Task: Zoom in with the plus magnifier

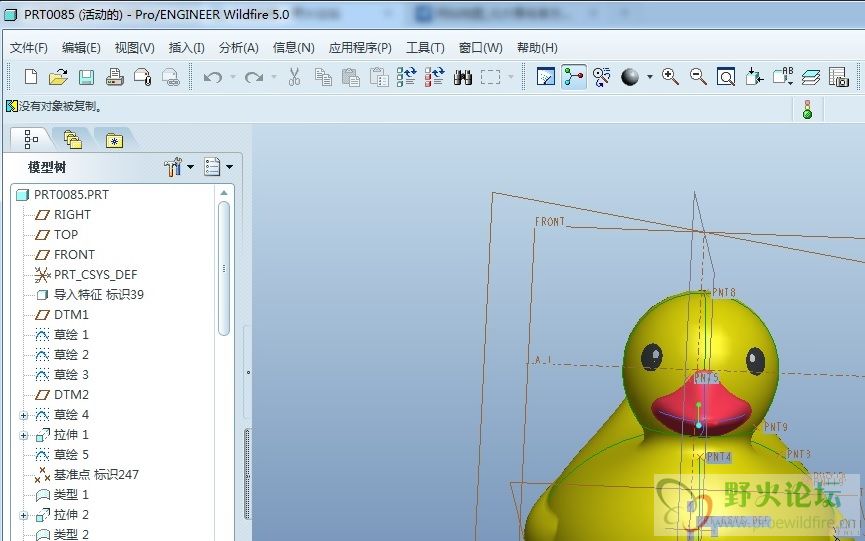Action: (x=670, y=77)
